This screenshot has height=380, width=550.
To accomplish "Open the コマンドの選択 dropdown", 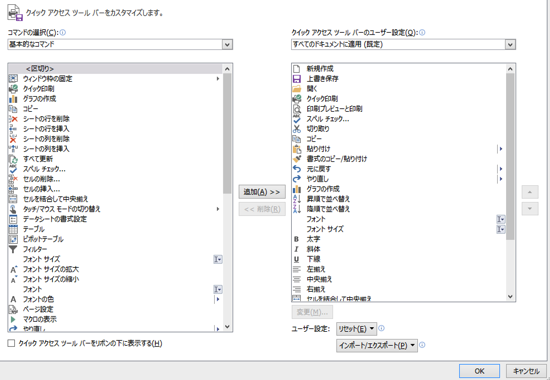I will pyautogui.click(x=120, y=44).
